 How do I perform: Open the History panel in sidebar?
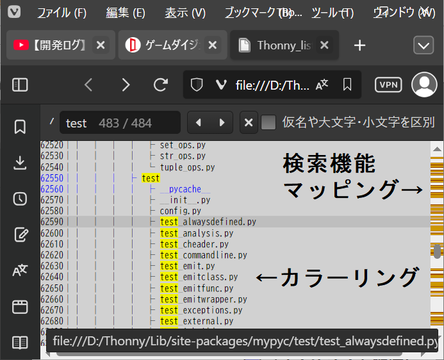coord(20,199)
